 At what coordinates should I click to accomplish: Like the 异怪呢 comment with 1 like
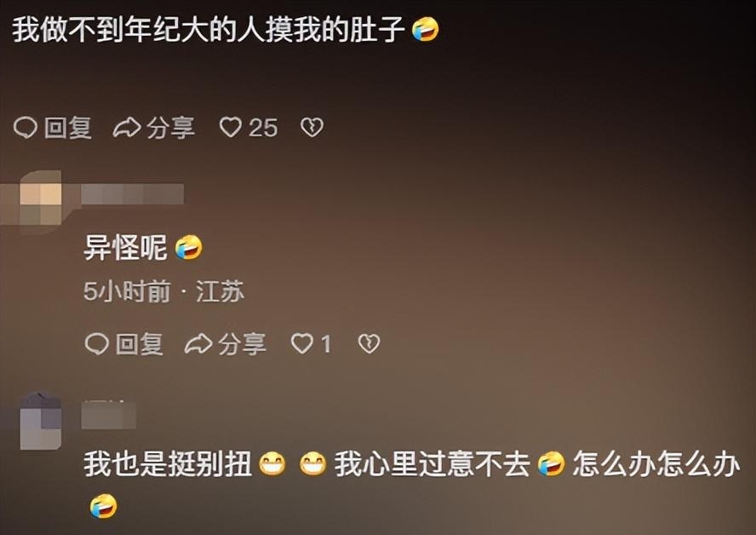302,344
